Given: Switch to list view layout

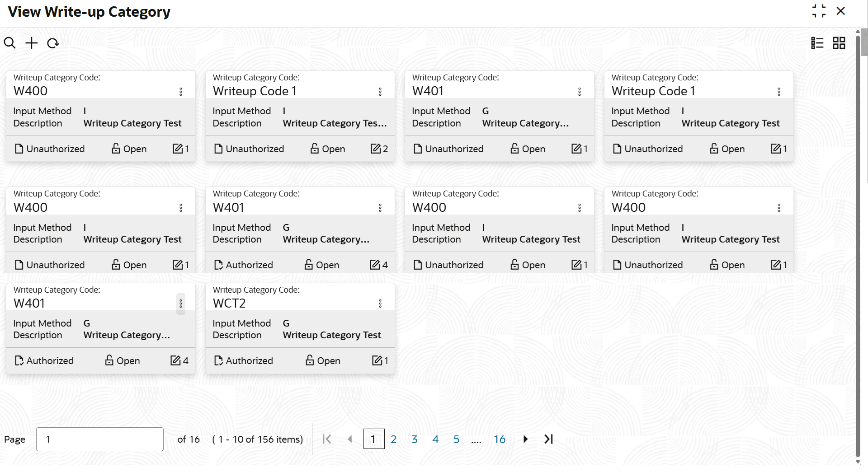Looking at the screenshot, I should (817, 43).
